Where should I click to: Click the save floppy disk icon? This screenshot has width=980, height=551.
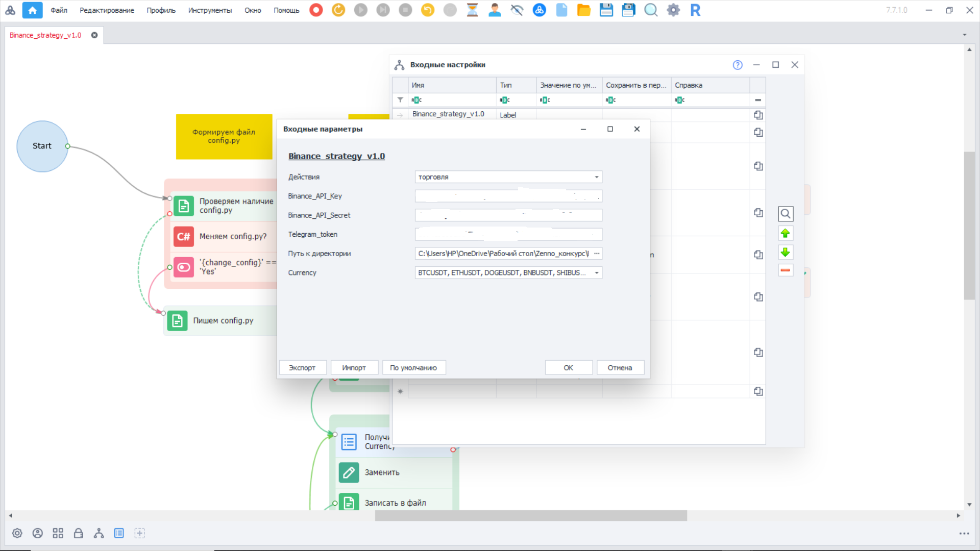tap(606, 10)
